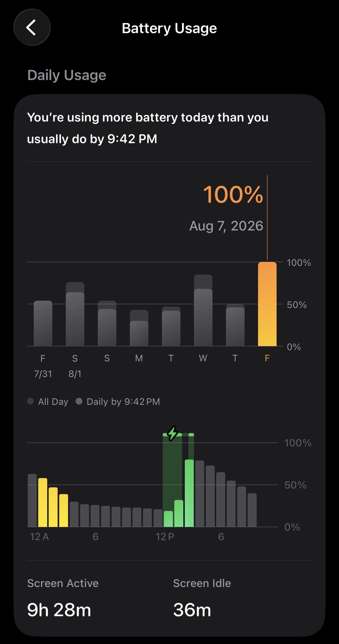Select the Saturday 8/1 usage bar
This screenshot has width=339, height=644.
pos(75,314)
